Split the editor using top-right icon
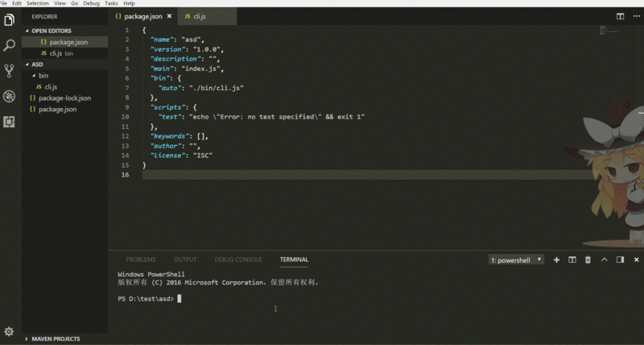644x345 pixels. [x=620, y=16]
